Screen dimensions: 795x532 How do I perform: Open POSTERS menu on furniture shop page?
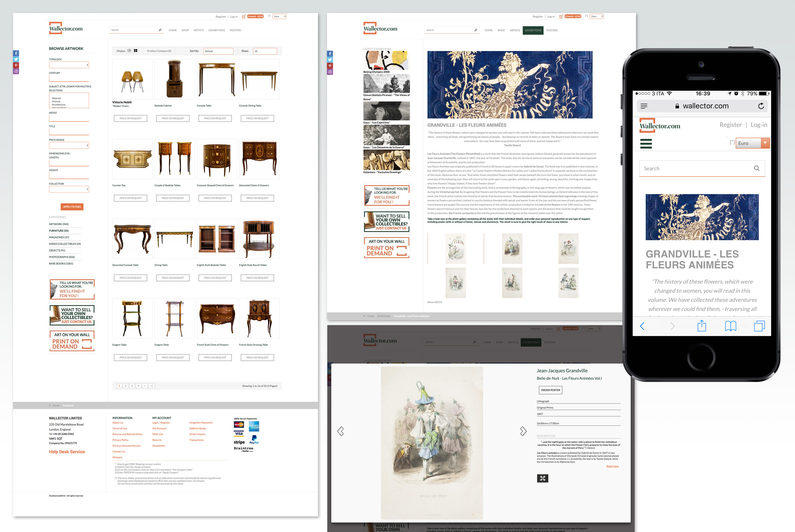[235, 30]
